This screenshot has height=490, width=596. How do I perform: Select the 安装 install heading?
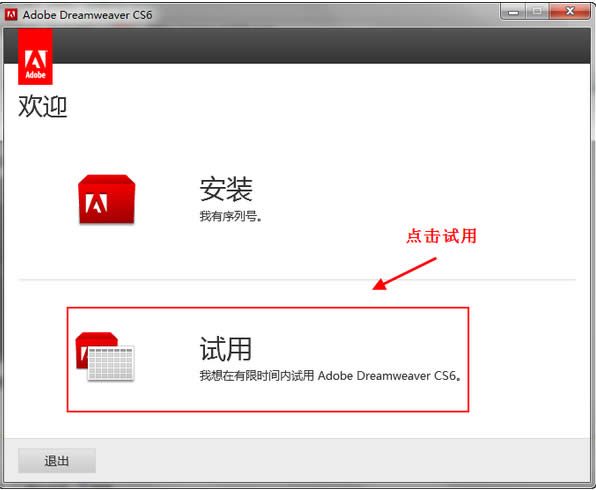click(x=226, y=189)
